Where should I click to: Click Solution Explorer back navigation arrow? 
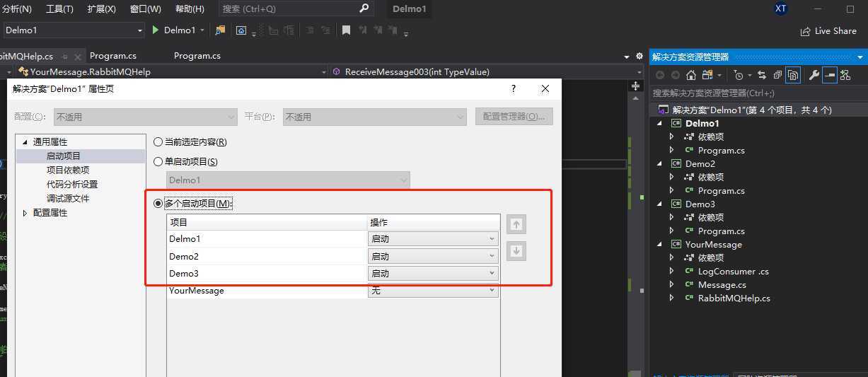[x=659, y=75]
